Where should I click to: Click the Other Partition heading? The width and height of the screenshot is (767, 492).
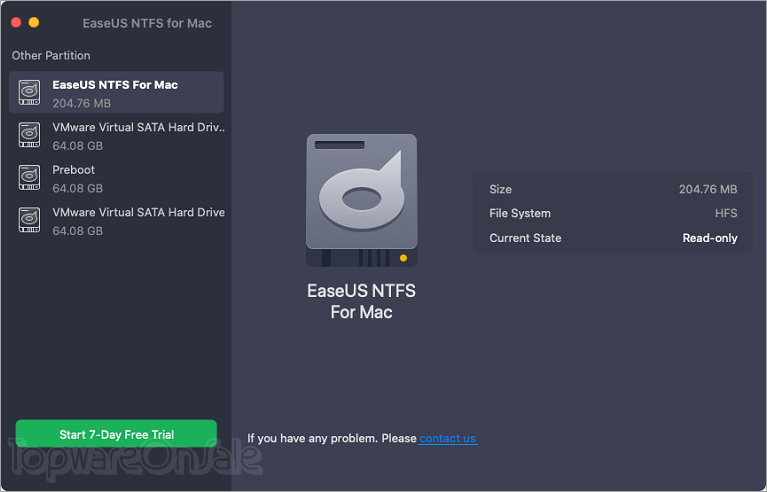[x=51, y=55]
